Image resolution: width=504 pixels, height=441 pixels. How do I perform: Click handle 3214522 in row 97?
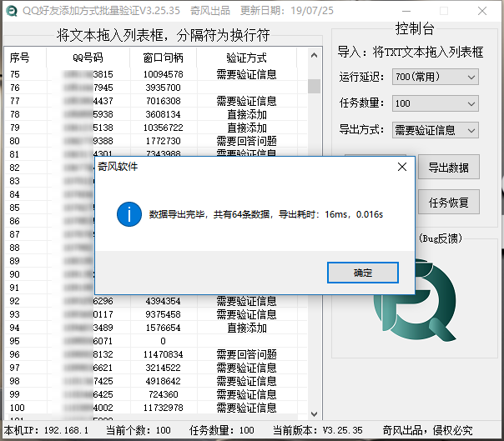164,368
